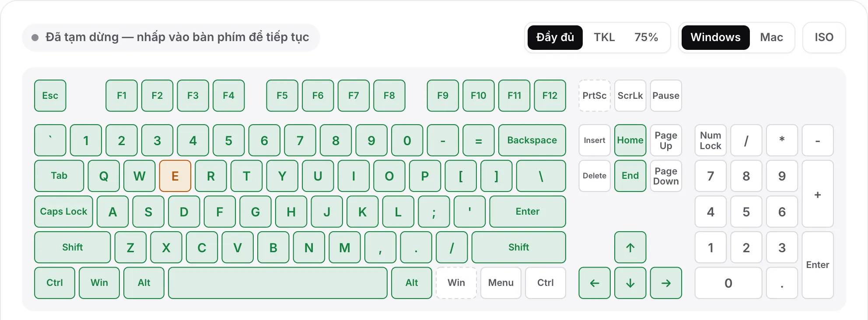Click the down arrow key

coord(630,283)
